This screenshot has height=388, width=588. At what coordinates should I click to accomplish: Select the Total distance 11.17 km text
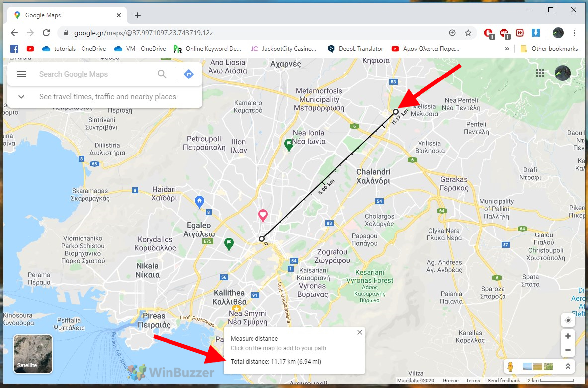pos(276,361)
